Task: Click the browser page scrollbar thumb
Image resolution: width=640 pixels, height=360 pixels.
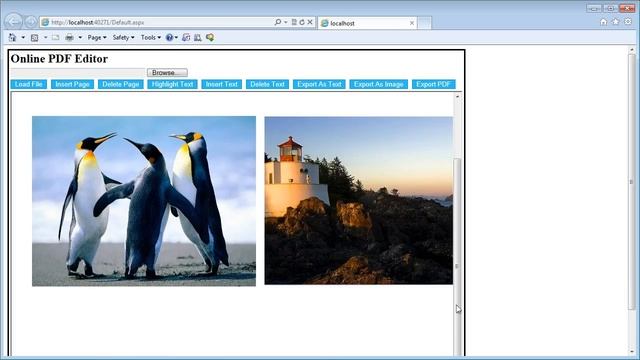Action: 632,182
